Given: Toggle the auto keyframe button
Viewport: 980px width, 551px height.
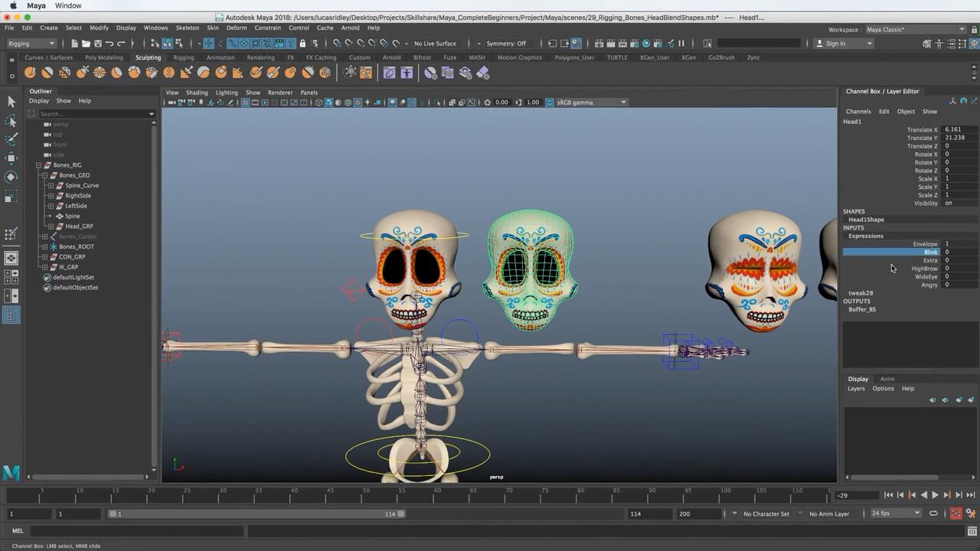Looking at the screenshot, I should click(955, 514).
